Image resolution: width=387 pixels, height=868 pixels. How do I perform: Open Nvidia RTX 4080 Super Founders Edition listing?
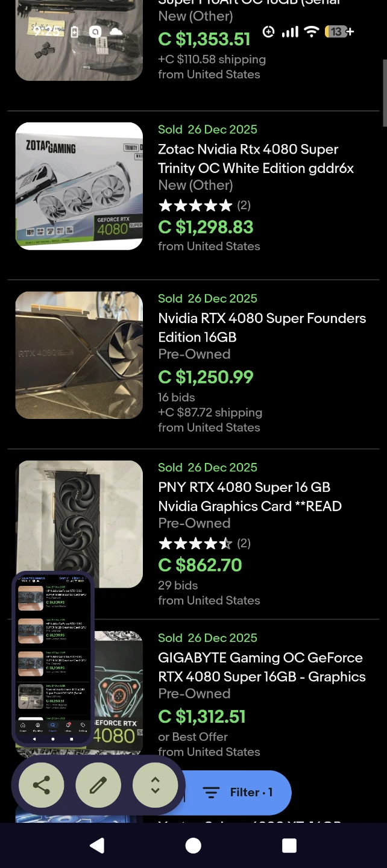coord(262,327)
